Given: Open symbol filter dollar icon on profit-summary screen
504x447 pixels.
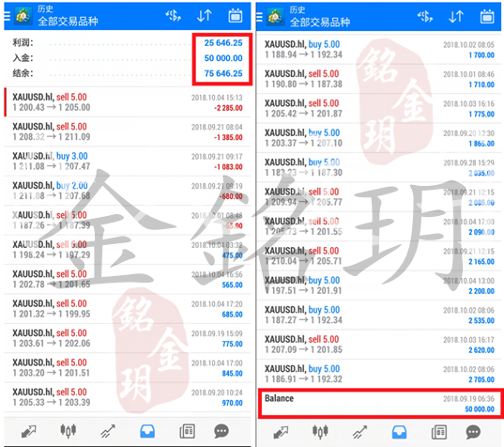Looking at the screenshot, I should [173, 15].
